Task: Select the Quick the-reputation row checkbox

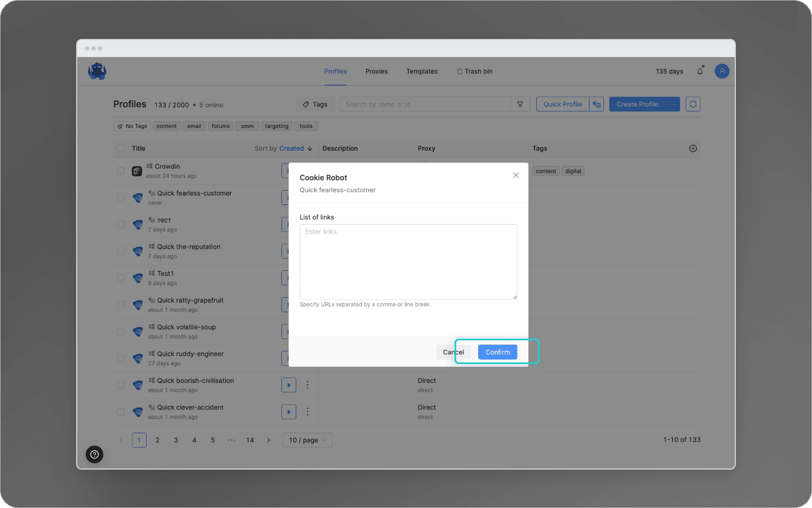Action: tap(121, 251)
